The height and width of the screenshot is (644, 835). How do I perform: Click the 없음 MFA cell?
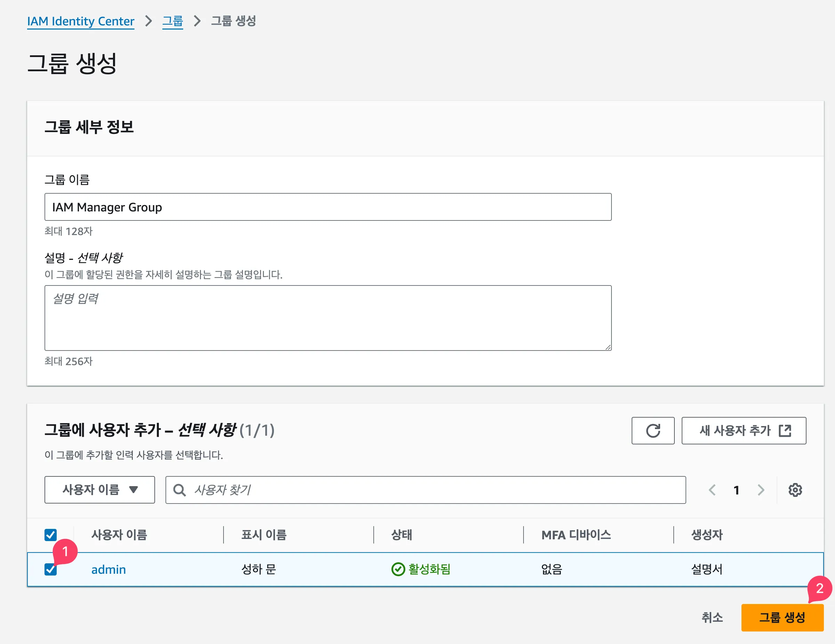click(552, 570)
